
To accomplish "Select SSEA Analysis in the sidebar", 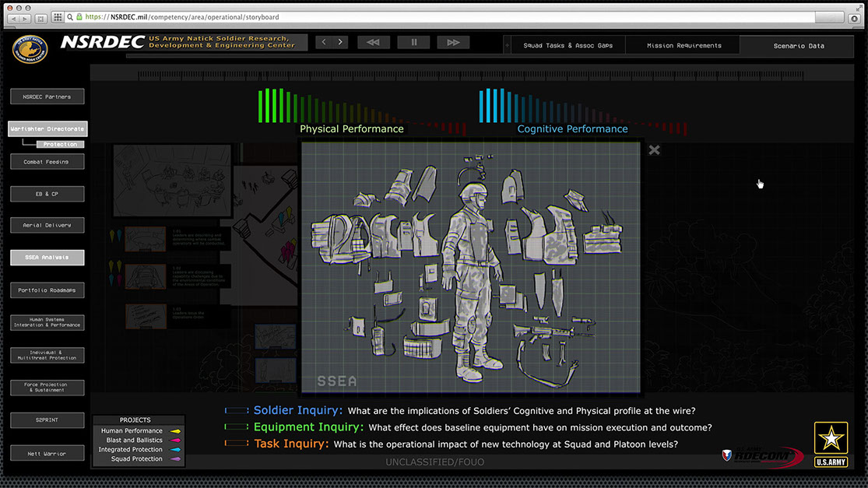I will pyautogui.click(x=47, y=258).
